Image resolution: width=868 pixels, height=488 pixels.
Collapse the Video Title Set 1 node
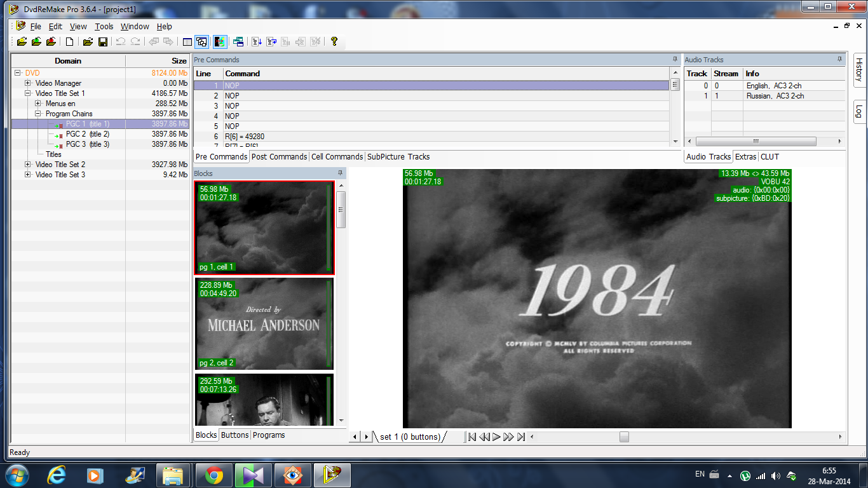click(x=28, y=93)
